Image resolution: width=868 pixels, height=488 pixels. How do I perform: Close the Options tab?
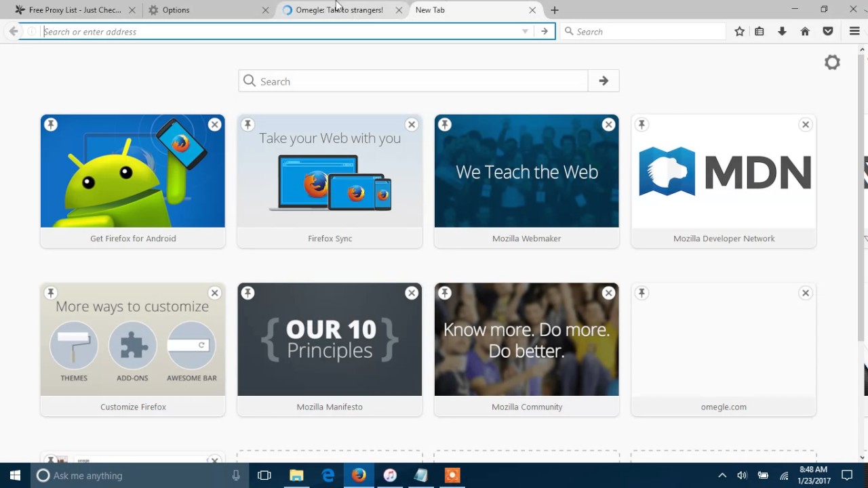[265, 10]
